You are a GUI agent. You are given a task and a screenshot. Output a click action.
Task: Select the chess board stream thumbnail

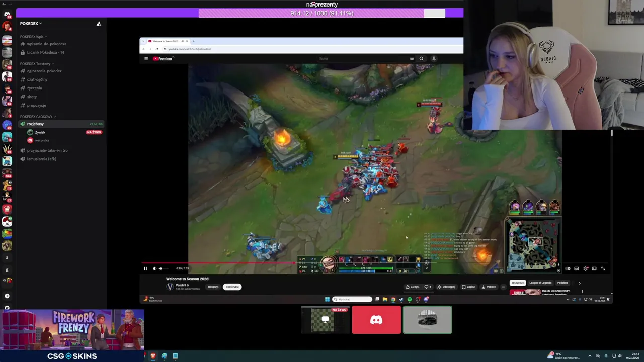click(x=325, y=320)
